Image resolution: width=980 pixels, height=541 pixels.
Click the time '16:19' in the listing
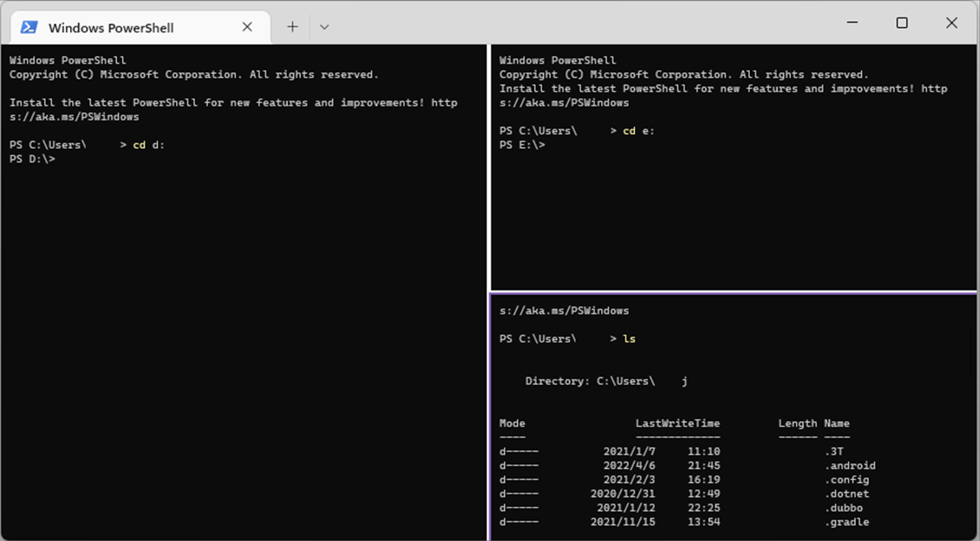[704, 479]
